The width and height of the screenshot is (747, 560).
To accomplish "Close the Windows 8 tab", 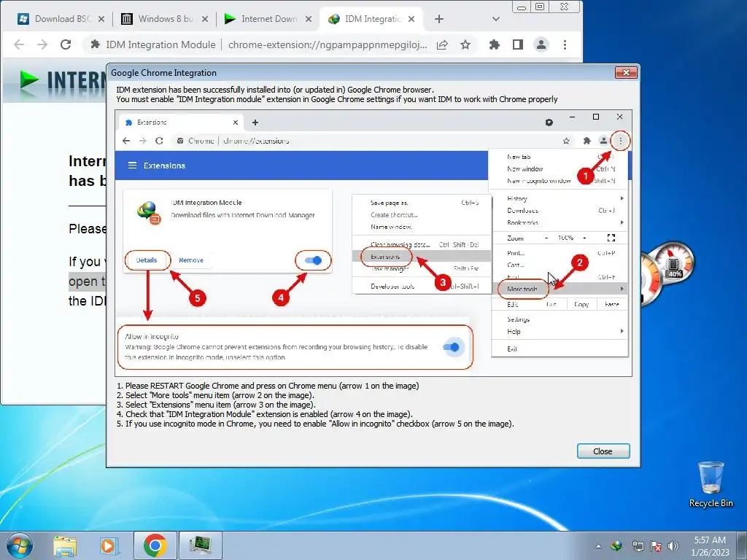I will coord(204,19).
